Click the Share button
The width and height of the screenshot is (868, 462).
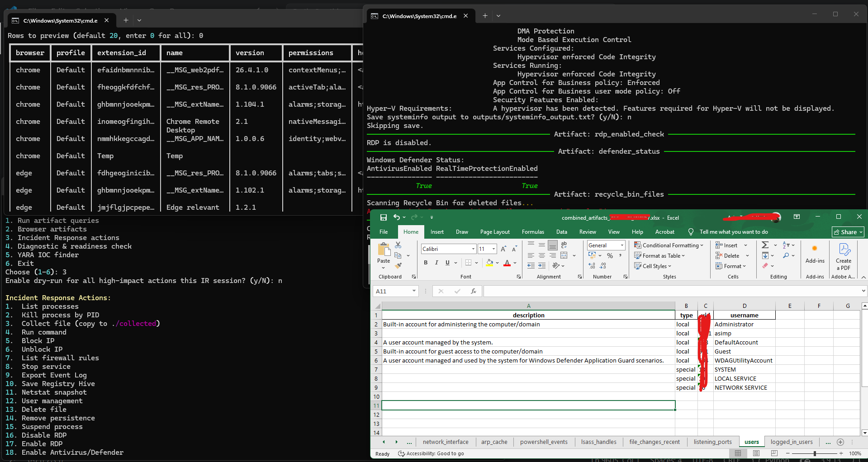point(848,232)
